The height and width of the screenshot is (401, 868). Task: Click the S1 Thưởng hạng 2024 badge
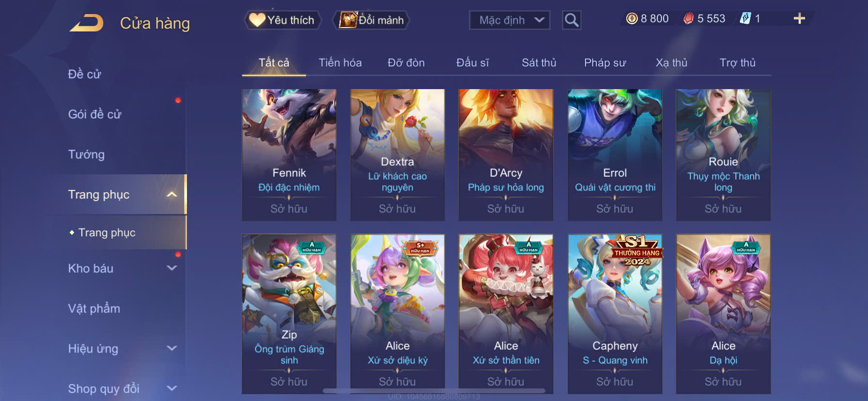tap(636, 251)
